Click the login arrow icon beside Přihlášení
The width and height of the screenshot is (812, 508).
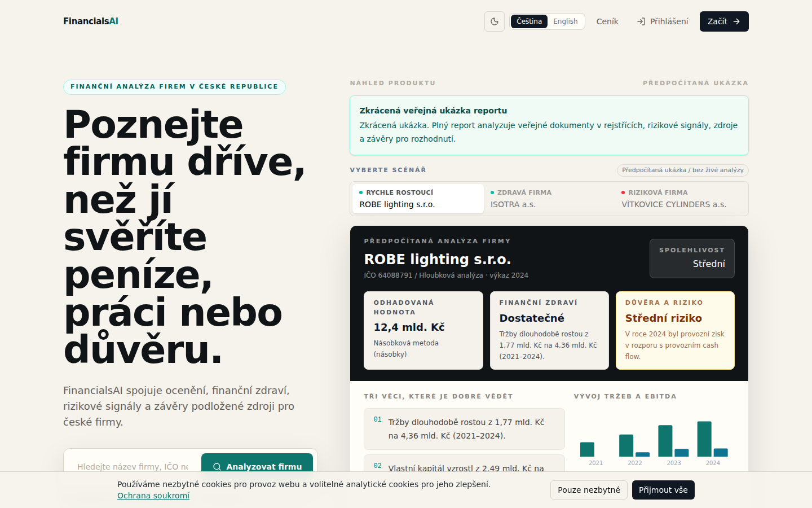pos(641,21)
